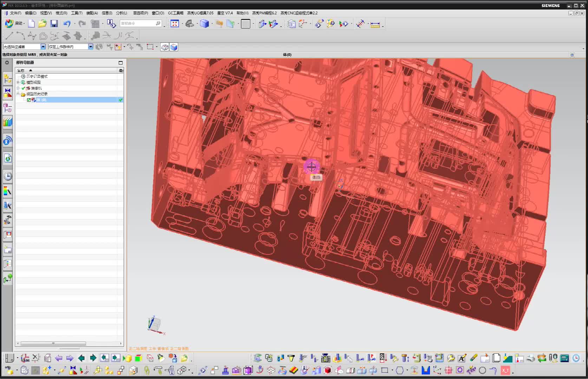Open the 视图(V) menu

pos(46,13)
